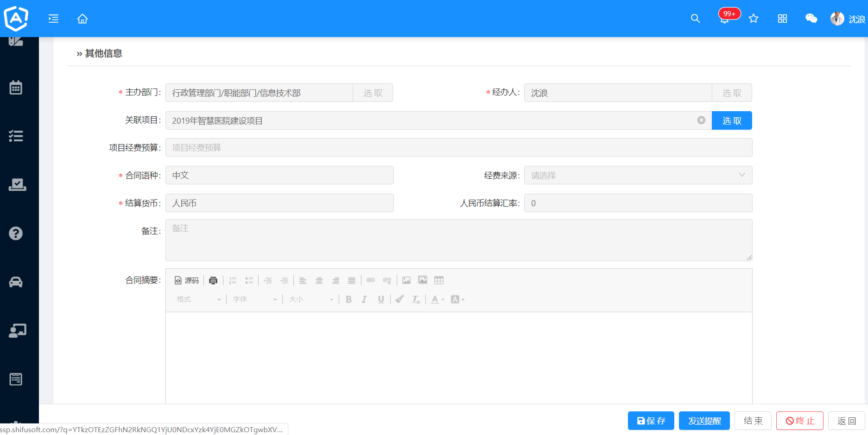Click the application logo

[16, 19]
